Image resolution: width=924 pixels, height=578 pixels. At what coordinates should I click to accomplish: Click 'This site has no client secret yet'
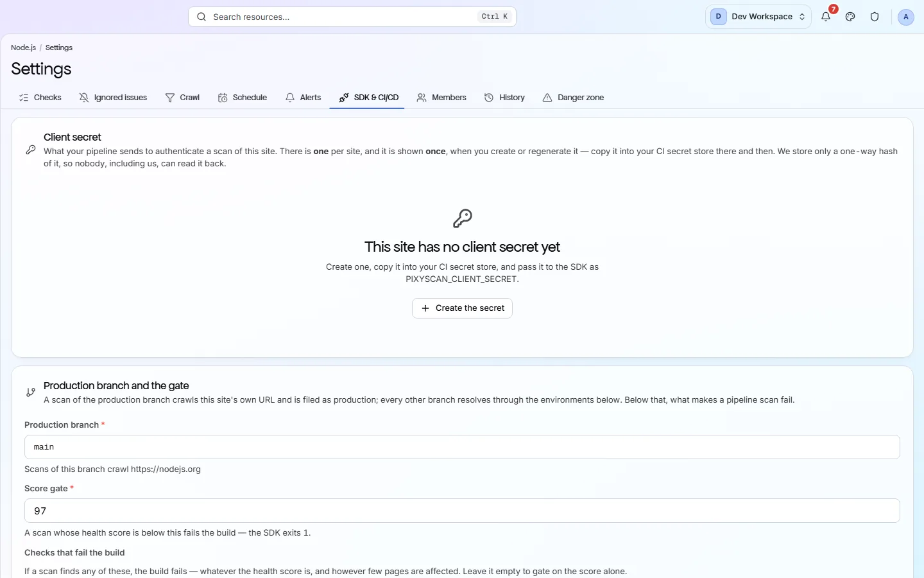(x=462, y=247)
